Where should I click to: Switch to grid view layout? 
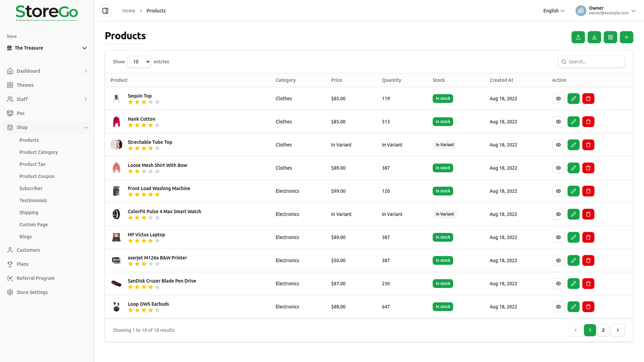point(610,37)
